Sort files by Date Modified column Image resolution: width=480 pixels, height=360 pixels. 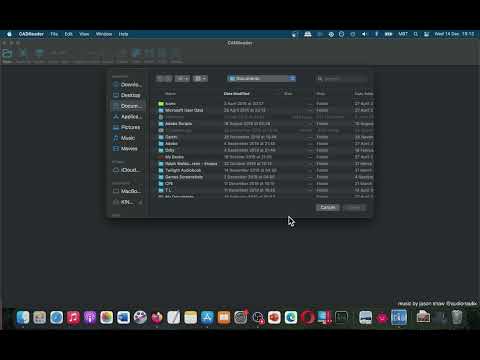pos(237,94)
